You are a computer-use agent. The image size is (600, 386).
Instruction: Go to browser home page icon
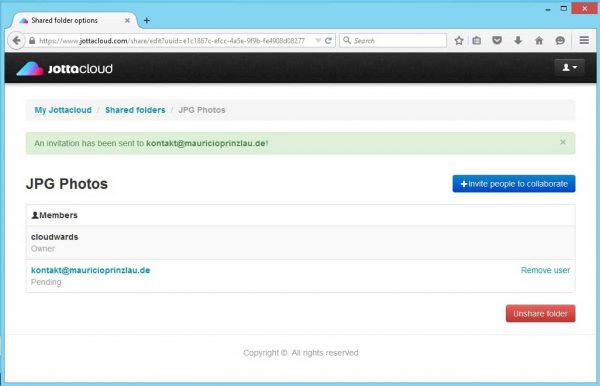pyautogui.click(x=539, y=41)
